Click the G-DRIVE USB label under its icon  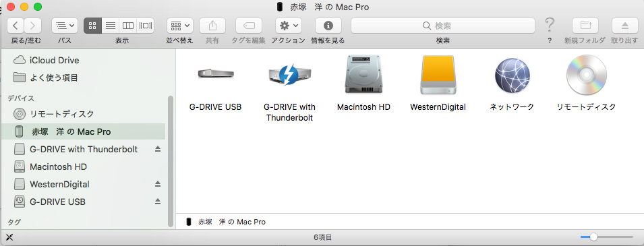(215, 107)
